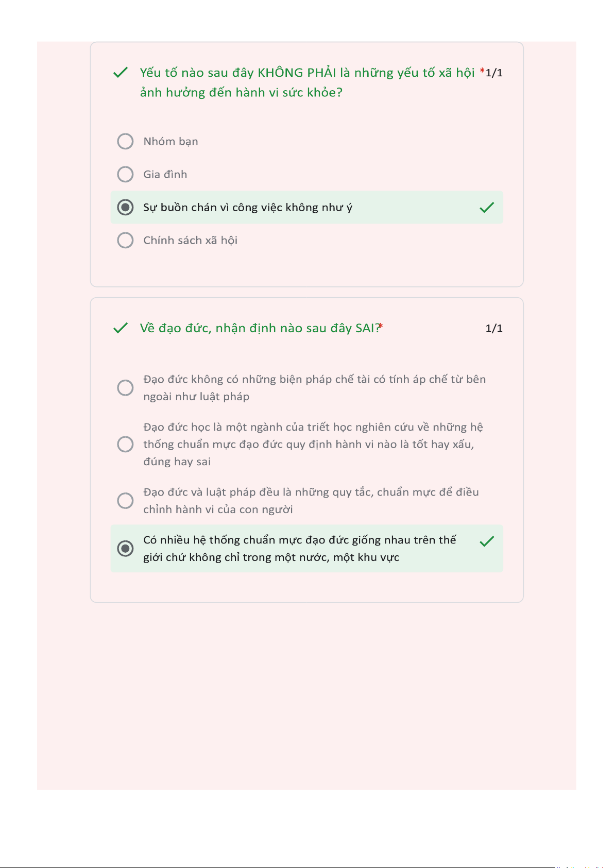
Task: Pick the "Đạo đức không có những biện pháp" radio
Action: point(125,388)
